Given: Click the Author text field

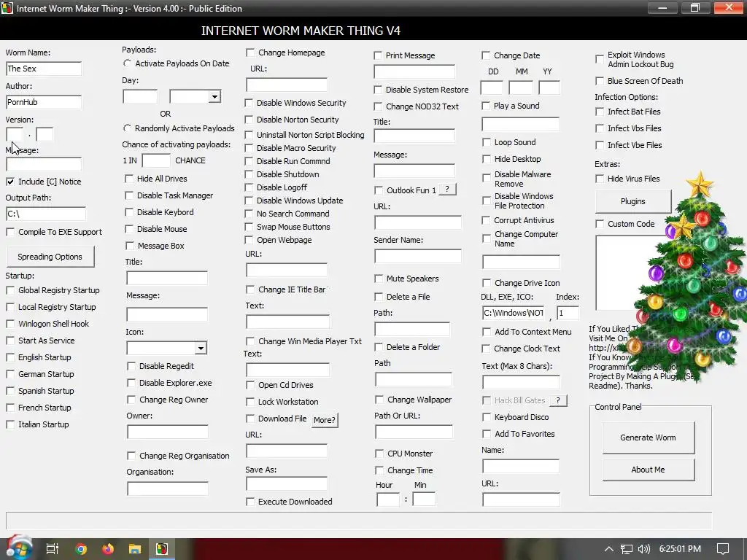Looking at the screenshot, I should pyautogui.click(x=44, y=102).
